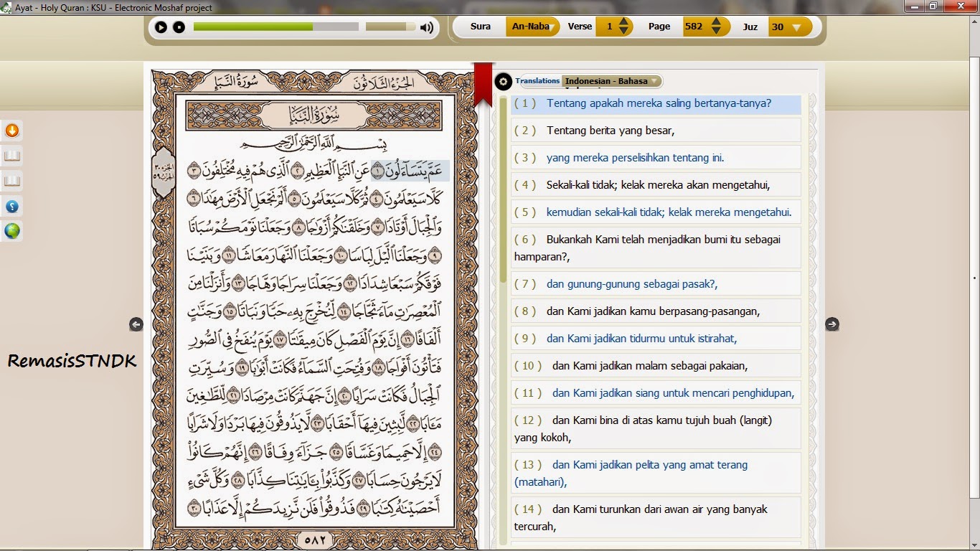Turn the page with the right-pointing arrow button

(832, 324)
